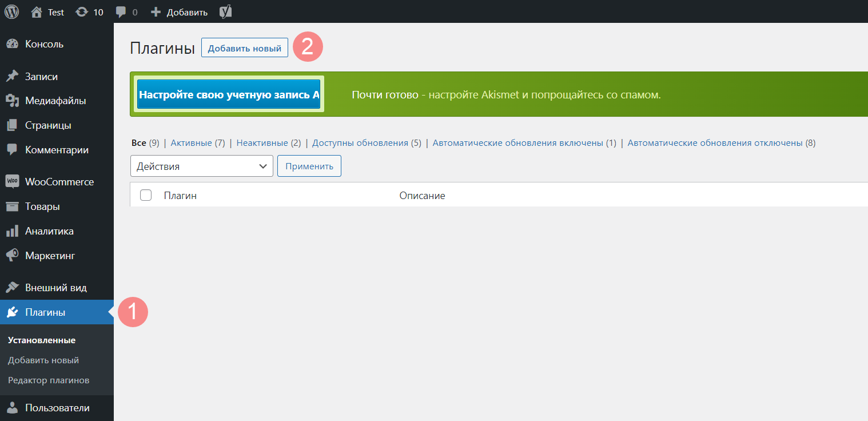The height and width of the screenshot is (421, 868).
Task: Filter plugins by Активные
Action: click(x=191, y=143)
